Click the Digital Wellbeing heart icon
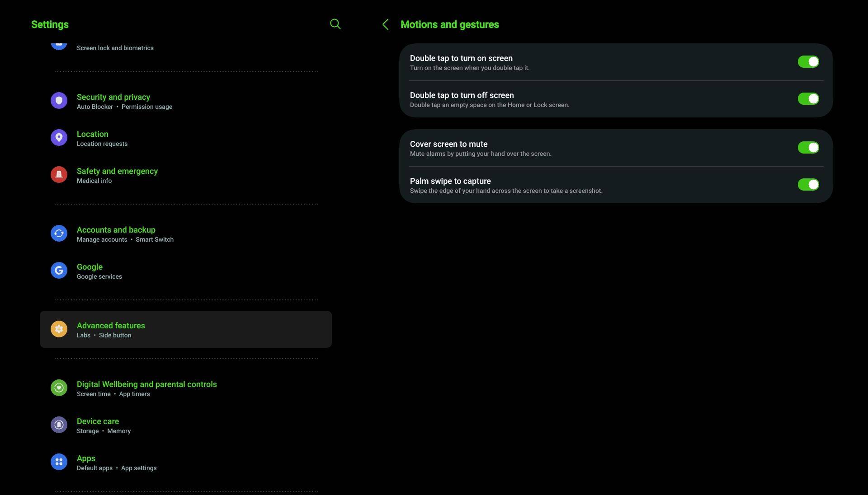Screen dimensions: 868x495 [59, 388]
